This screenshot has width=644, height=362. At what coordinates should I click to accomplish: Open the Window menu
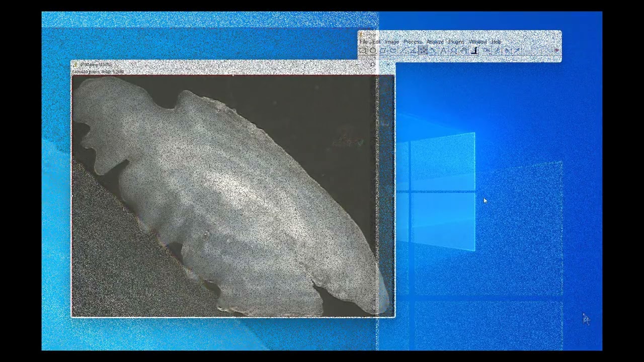tap(478, 42)
